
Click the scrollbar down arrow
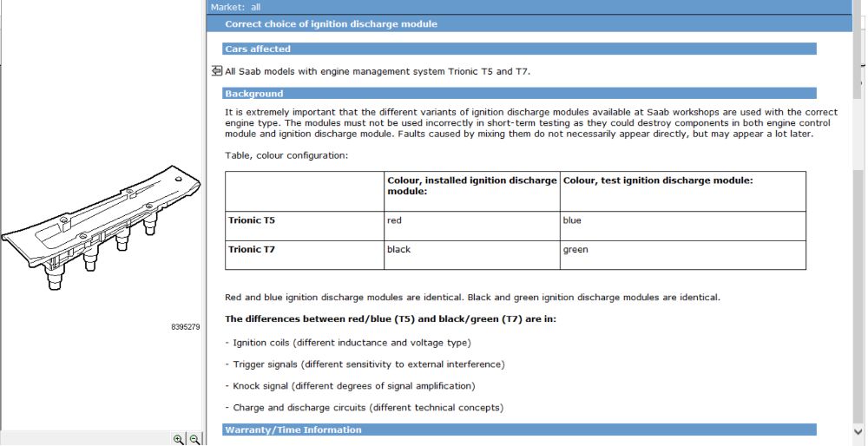tap(858, 431)
